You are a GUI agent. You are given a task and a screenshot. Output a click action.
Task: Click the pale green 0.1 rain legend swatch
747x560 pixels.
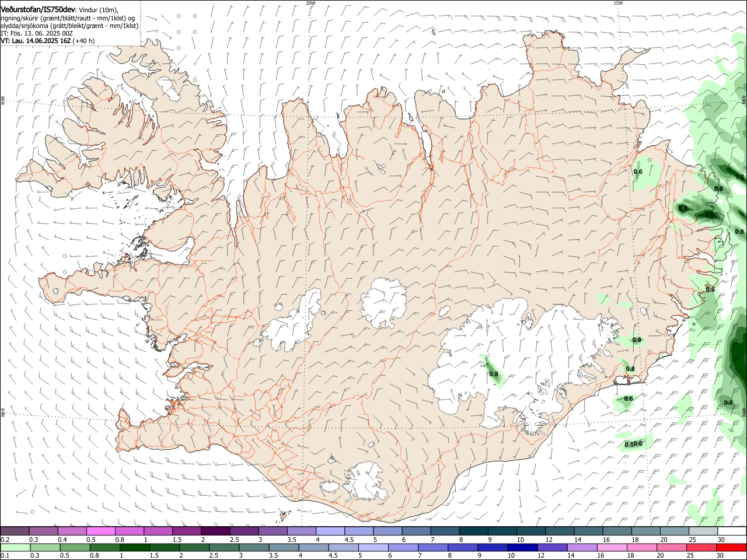click(15, 548)
